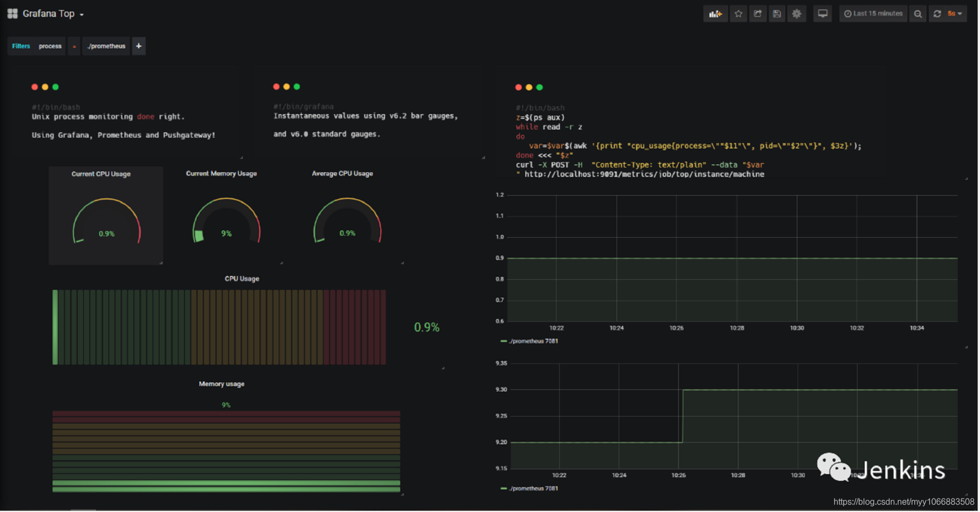The height and width of the screenshot is (512, 980).
Task: Cycle view mode with the monitor icon
Action: click(x=823, y=14)
